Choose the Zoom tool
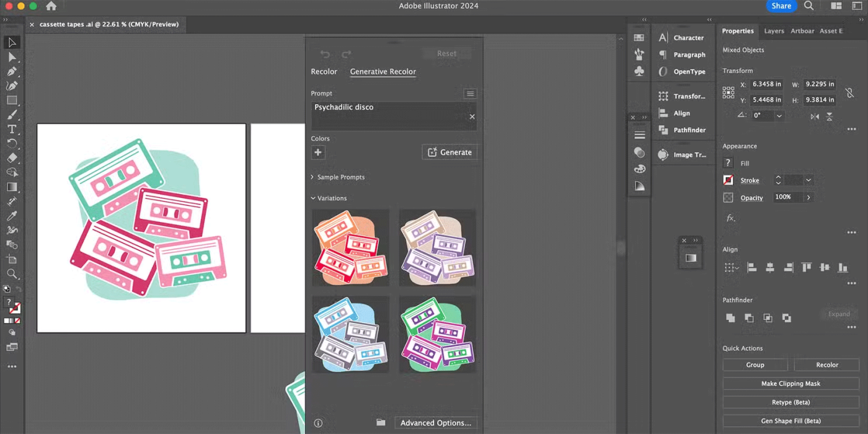The width and height of the screenshot is (868, 434). coord(12,274)
